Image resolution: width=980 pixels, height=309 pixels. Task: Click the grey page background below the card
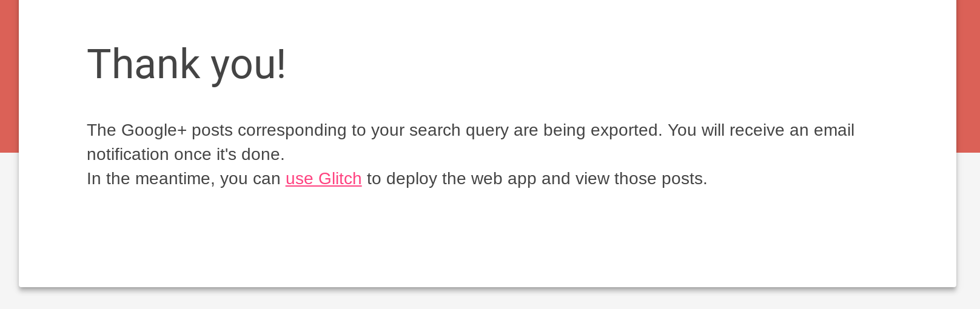coord(485,301)
